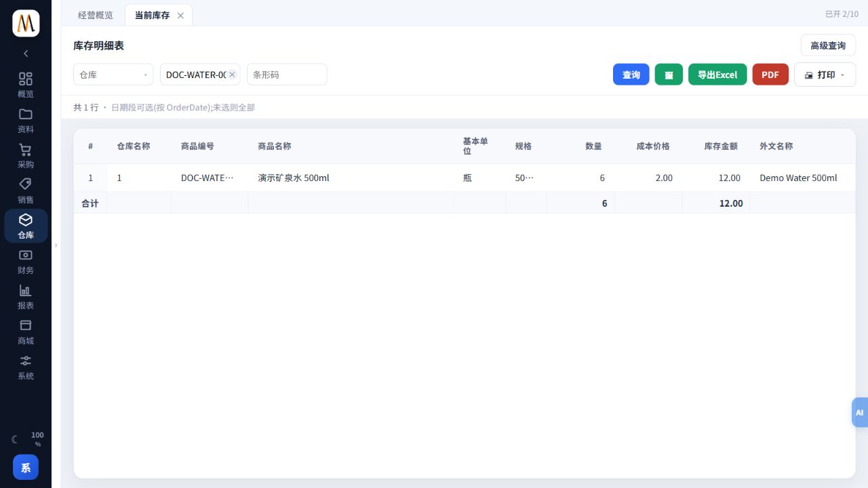Image resolution: width=868 pixels, height=488 pixels.
Task: Open the 采购 purchasing cart section
Action: [x=26, y=155]
